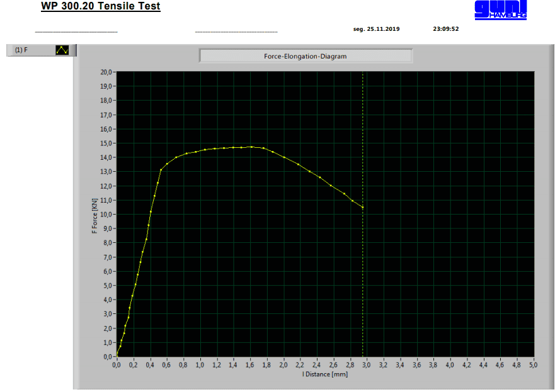555x392 pixels.
Task: Click the second blank underlined field in header
Action: pos(236,29)
